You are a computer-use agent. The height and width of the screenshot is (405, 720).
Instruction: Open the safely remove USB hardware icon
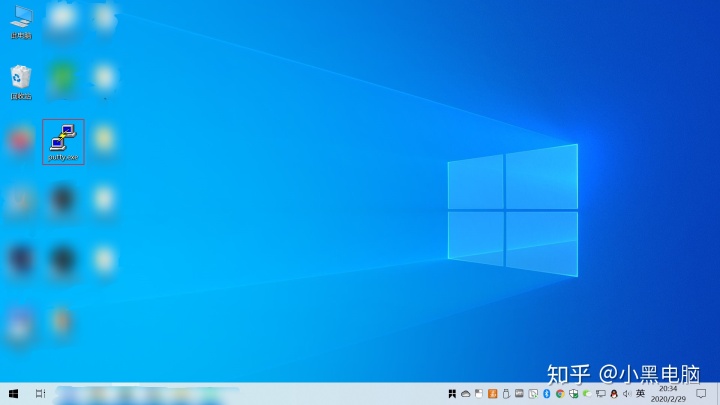506,394
